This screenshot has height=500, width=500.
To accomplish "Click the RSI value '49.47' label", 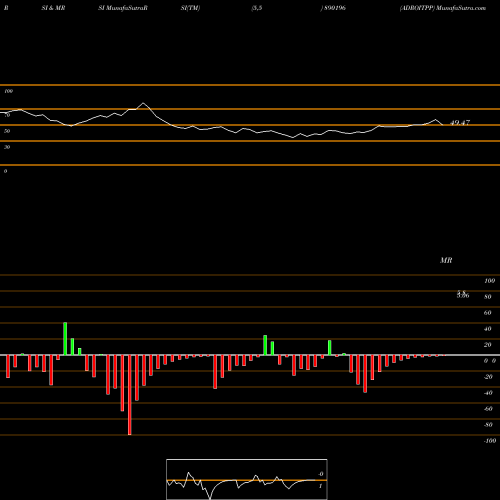I will (460, 123).
